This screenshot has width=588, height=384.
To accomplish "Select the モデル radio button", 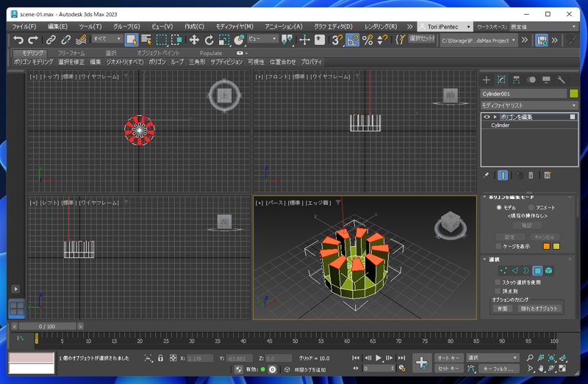I will pos(499,208).
